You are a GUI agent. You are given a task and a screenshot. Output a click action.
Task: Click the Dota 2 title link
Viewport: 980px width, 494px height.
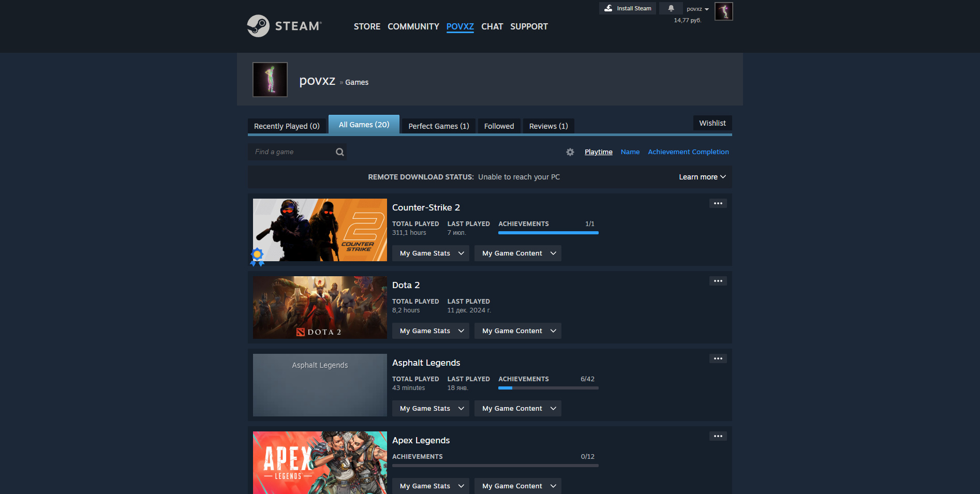tap(406, 285)
